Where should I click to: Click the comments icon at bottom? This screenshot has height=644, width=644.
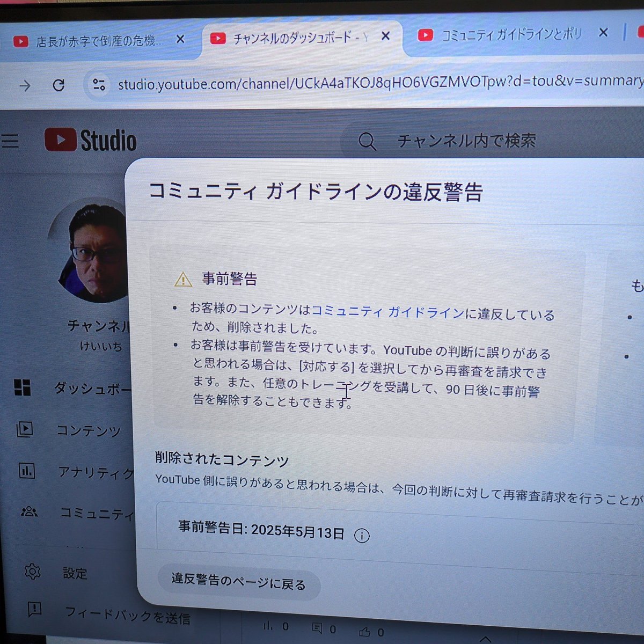click(317, 628)
